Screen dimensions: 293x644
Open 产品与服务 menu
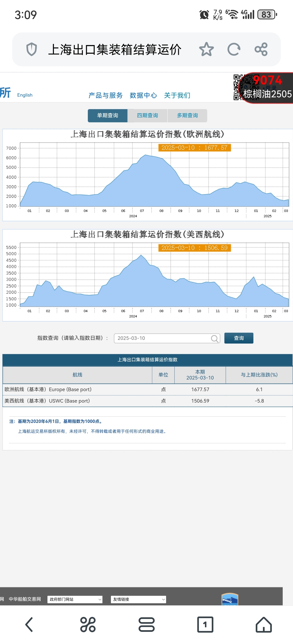pyautogui.click(x=105, y=95)
